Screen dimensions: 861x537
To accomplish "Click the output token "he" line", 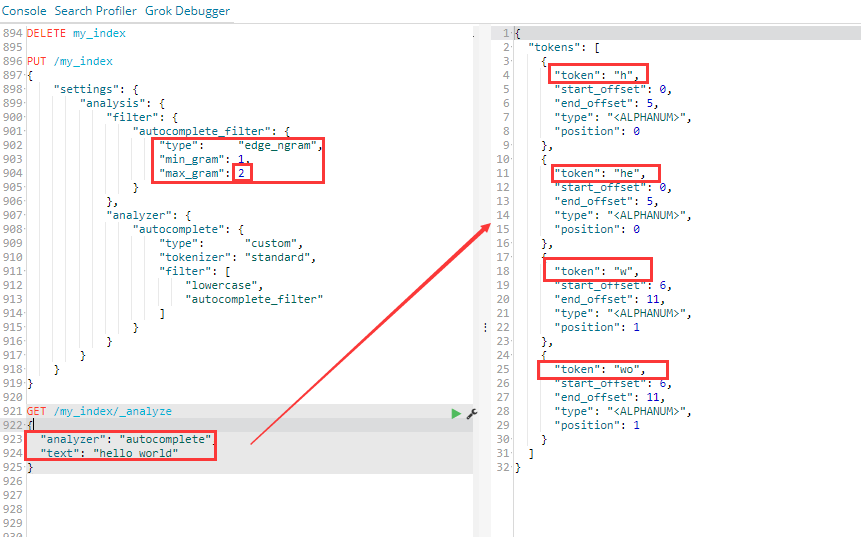I will click(x=600, y=173).
